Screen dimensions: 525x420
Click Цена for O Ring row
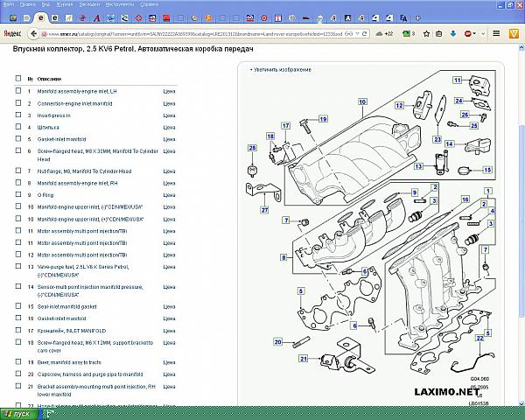169,195
